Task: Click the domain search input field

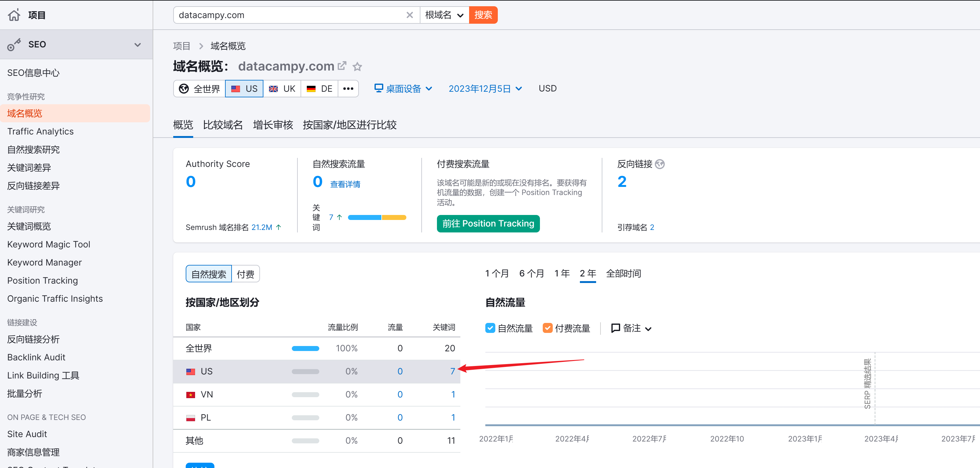Action: pyautogui.click(x=289, y=15)
